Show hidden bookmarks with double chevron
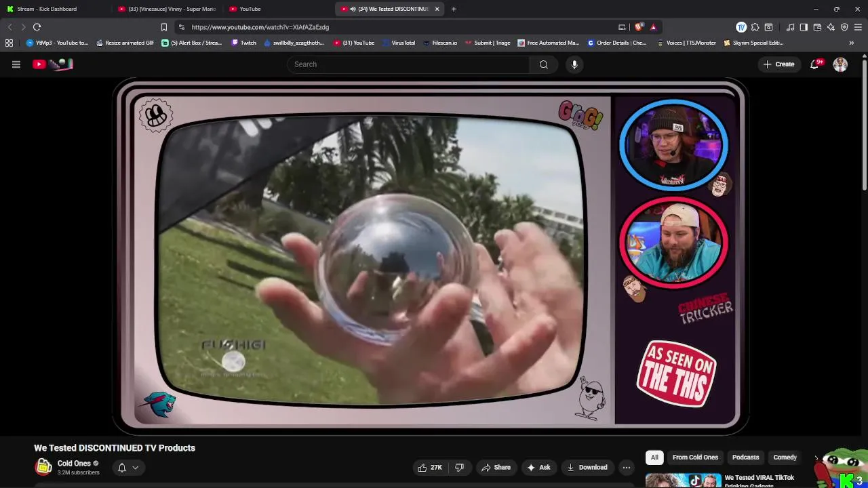Screen dimensions: 868x488 point(852,43)
